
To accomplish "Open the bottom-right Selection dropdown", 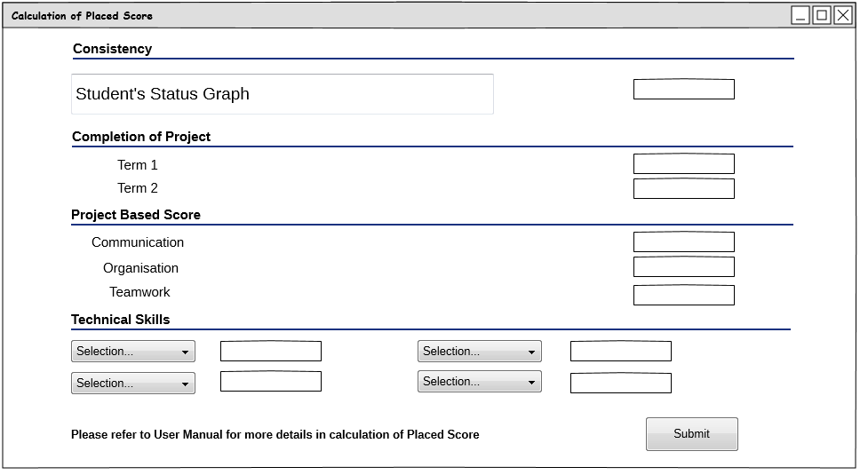I will (x=480, y=382).
